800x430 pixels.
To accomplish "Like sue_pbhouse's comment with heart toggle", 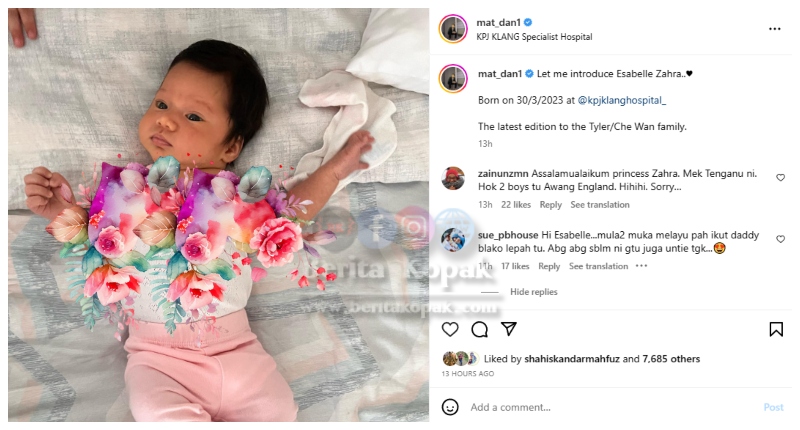I will click(780, 239).
